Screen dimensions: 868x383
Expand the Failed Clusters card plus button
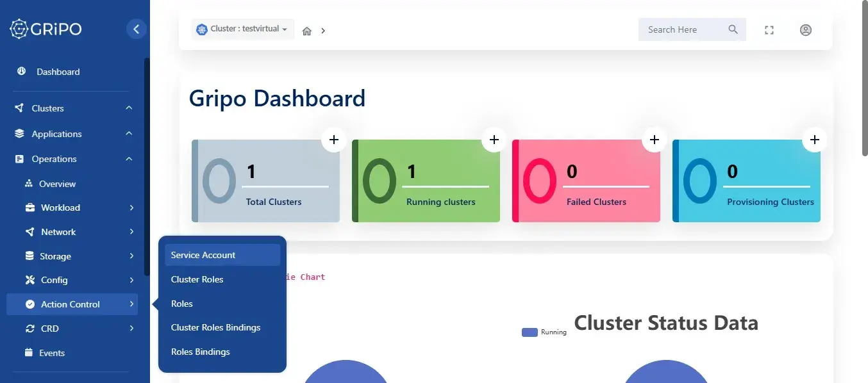(655, 140)
